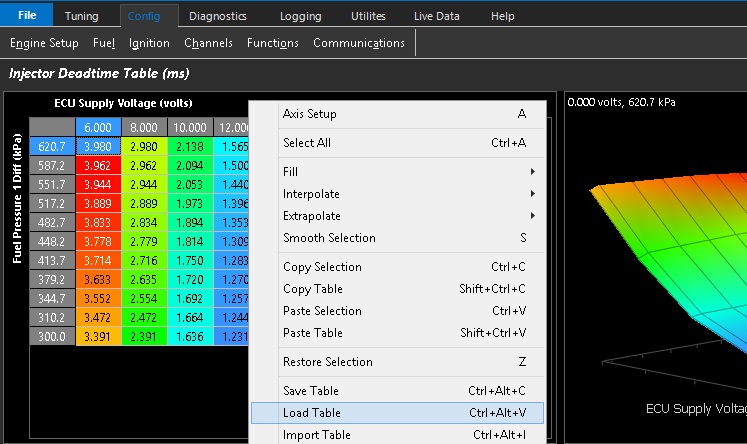Viewport: 747px width, 444px height.
Task: Choose Save Table menu entry
Action: [397, 391]
